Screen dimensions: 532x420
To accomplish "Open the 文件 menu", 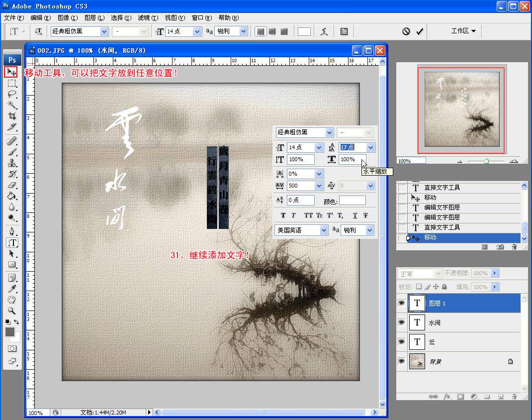I will point(14,17).
